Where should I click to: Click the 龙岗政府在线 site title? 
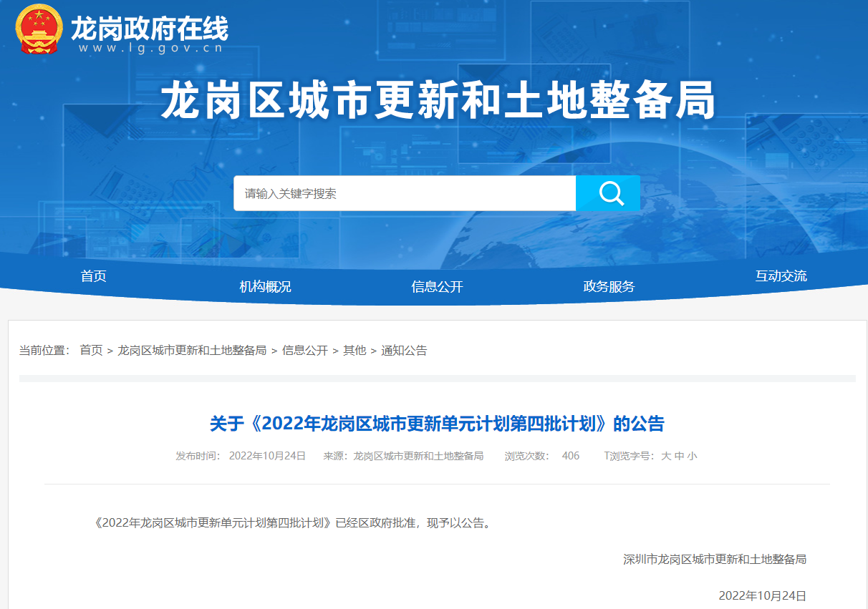click(x=149, y=29)
